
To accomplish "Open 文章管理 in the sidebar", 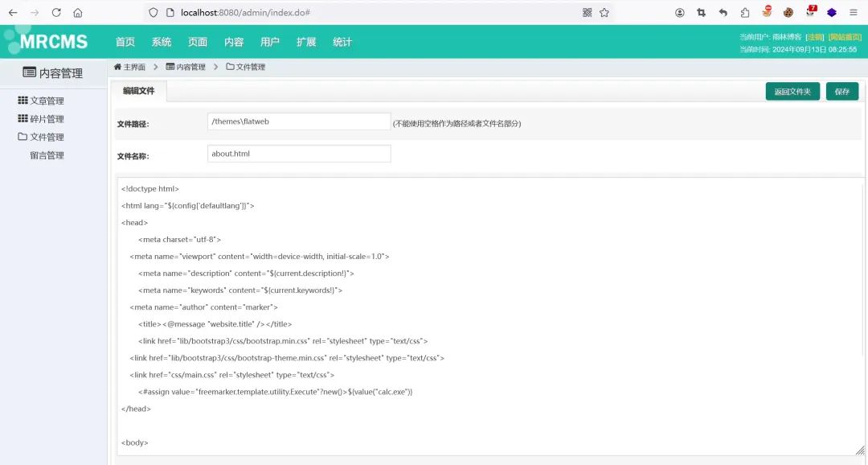I will pos(47,101).
